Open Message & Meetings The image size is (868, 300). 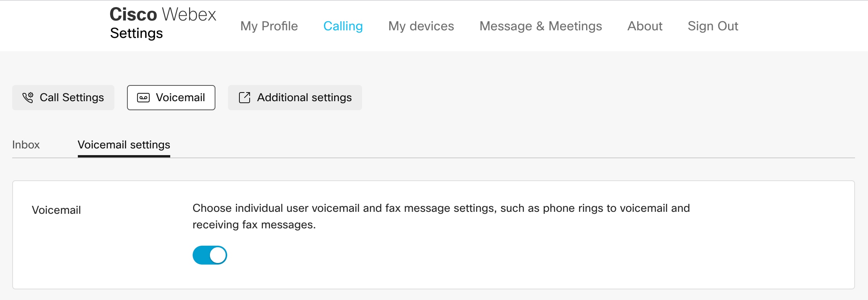(x=541, y=26)
